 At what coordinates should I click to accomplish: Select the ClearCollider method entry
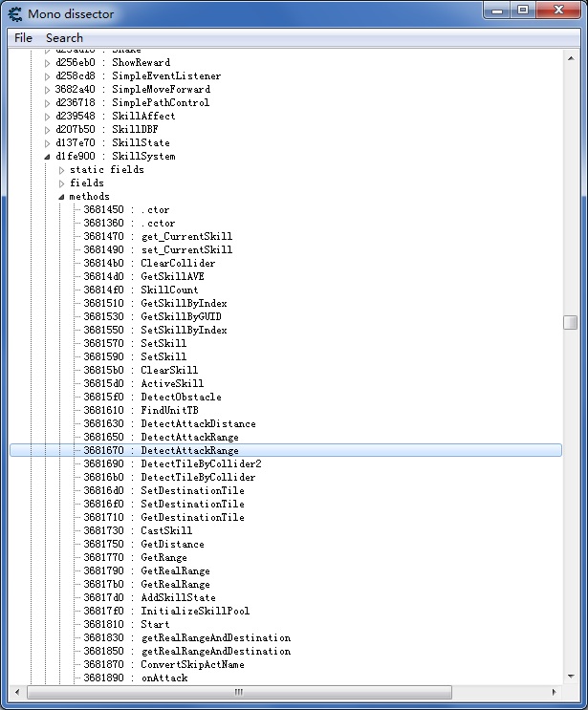178,264
